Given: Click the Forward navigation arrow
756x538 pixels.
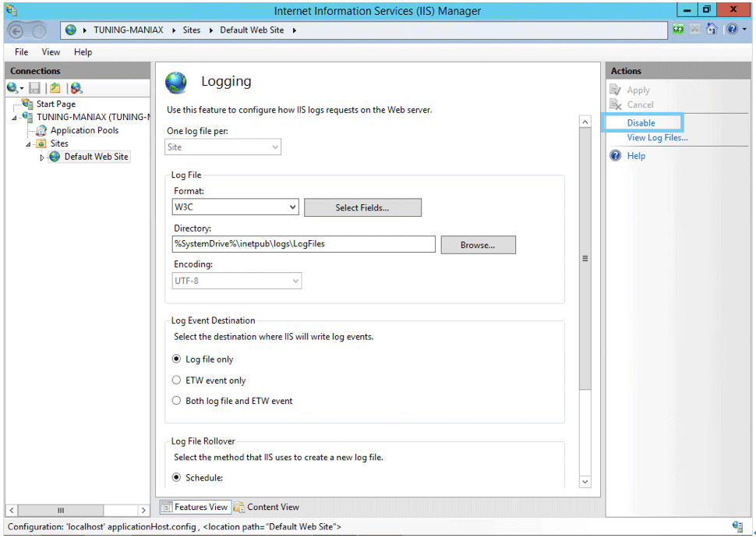Looking at the screenshot, I should tap(39, 31).
